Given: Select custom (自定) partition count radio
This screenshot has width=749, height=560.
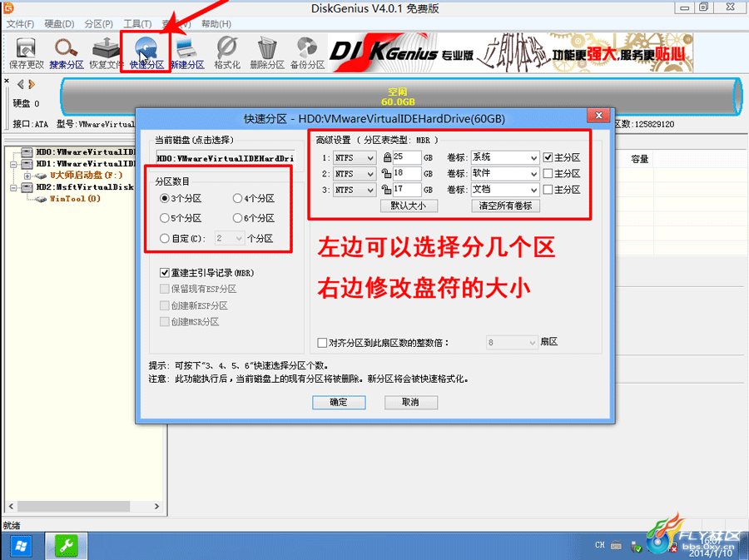Looking at the screenshot, I should 164,238.
